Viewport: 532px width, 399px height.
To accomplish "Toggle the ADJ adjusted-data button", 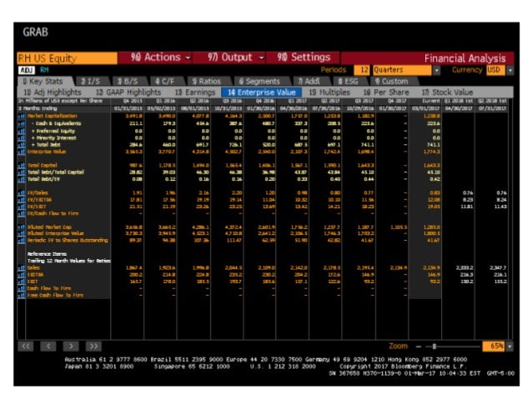I will tap(27, 70).
